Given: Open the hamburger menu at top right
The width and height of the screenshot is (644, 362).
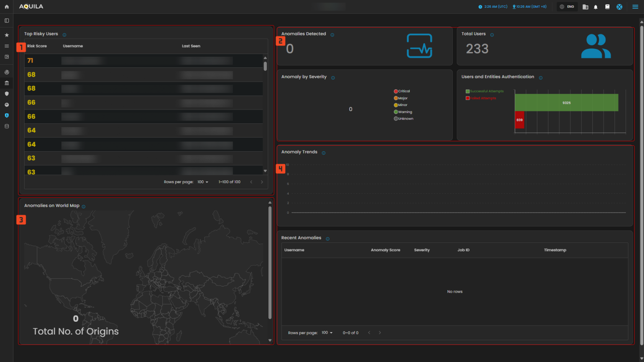Looking at the screenshot, I should (635, 7).
